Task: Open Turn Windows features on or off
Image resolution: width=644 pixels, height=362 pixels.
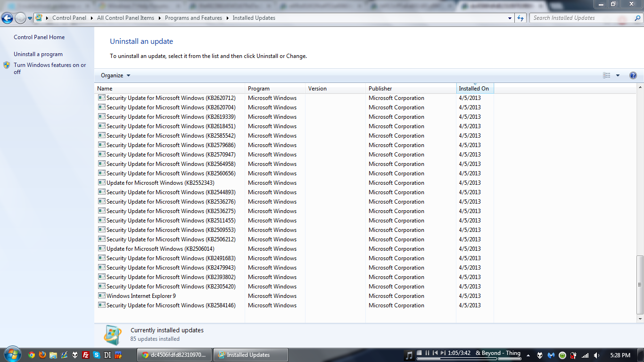Action: coord(50,68)
